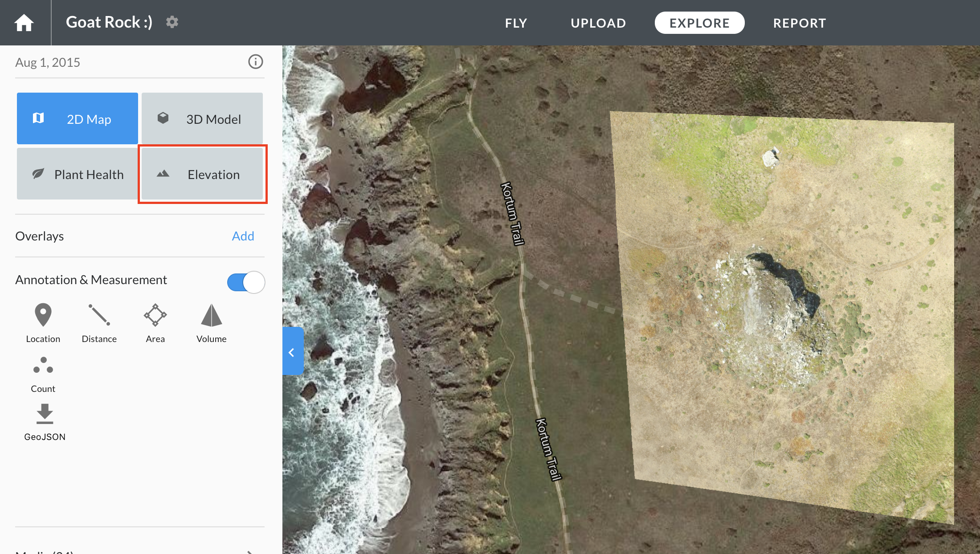Show the Plant Health layer
Image resolution: width=980 pixels, height=554 pixels.
pyautogui.click(x=78, y=174)
